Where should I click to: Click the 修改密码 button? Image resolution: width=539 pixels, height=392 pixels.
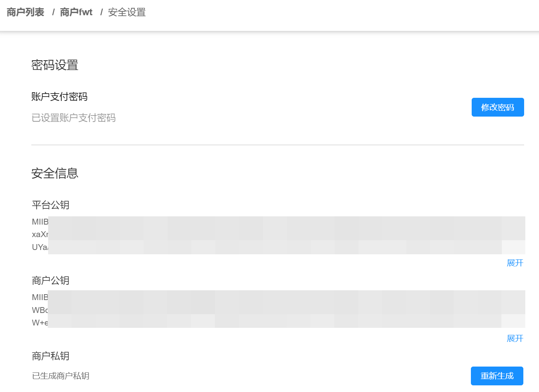pyautogui.click(x=498, y=107)
